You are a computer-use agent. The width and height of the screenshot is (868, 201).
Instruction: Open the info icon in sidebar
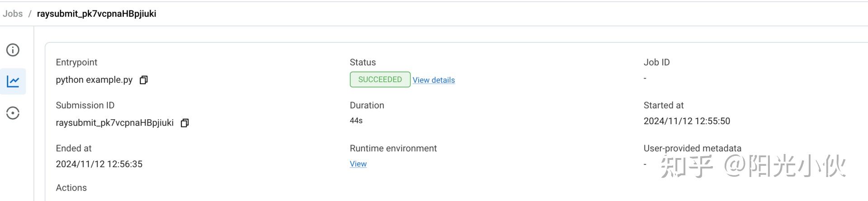[x=13, y=50]
